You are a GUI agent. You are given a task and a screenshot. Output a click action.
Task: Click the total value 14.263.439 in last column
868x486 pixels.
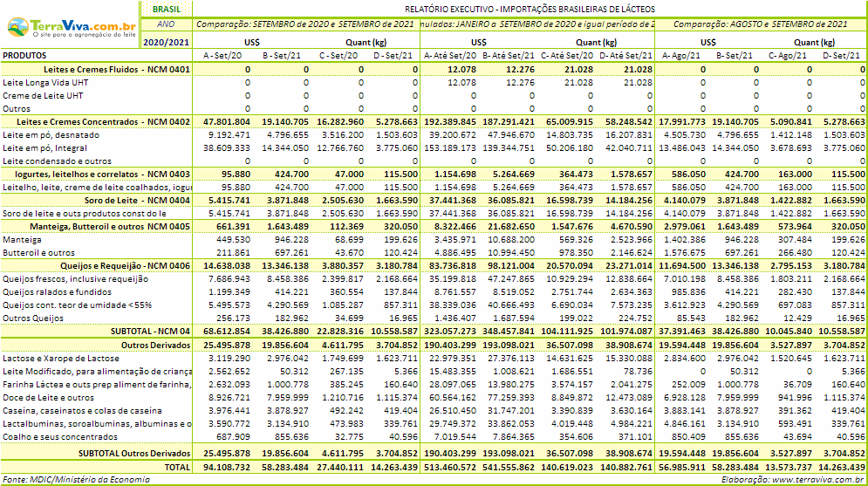(842, 467)
